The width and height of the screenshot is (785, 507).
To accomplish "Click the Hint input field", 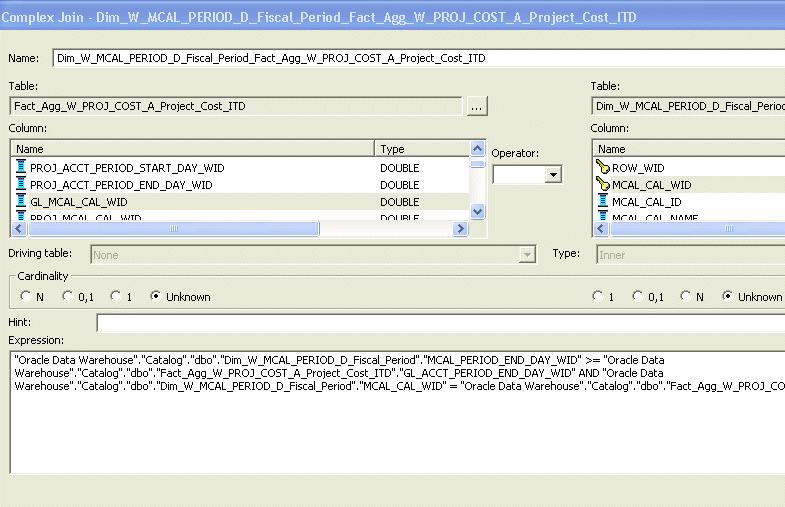I will pos(441,322).
